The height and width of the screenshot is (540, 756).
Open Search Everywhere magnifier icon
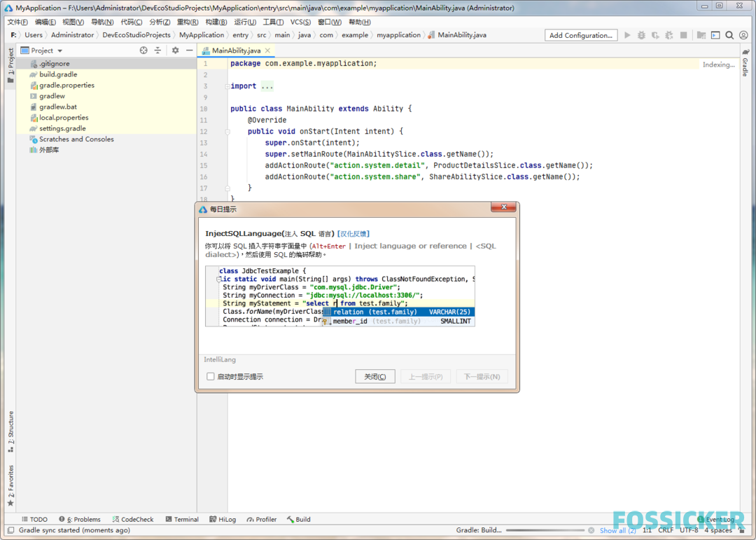[729, 35]
